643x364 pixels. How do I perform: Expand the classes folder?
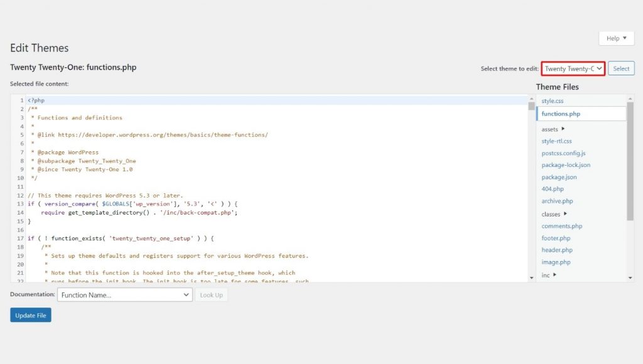click(x=549, y=213)
